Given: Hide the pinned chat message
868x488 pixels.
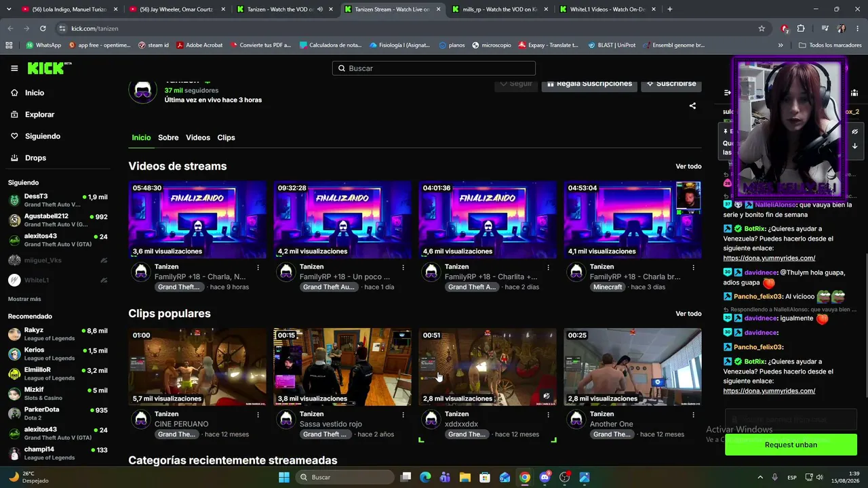Looking at the screenshot, I should pyautogui.click(x=854, y=131).
